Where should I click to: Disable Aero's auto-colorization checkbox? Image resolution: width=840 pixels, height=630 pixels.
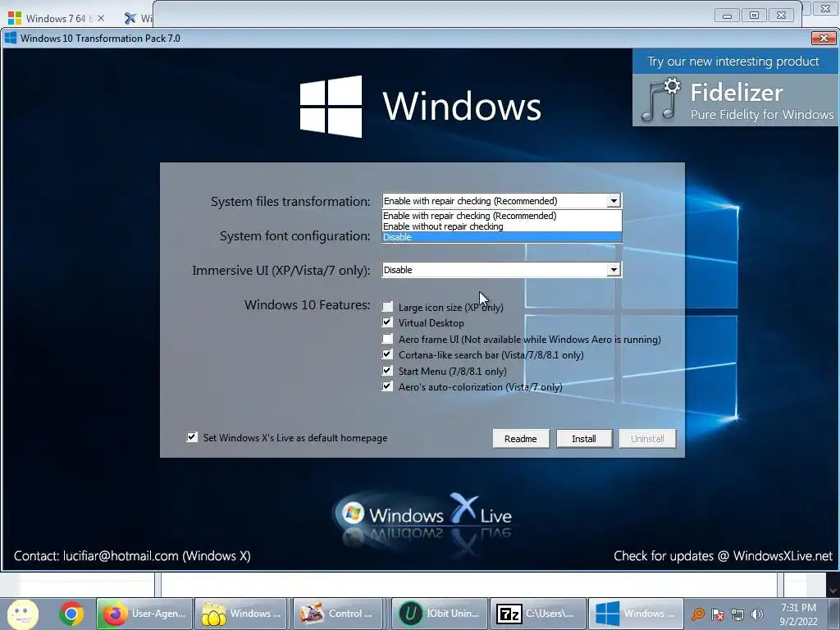pyautogui.click(x=387, y=386)
